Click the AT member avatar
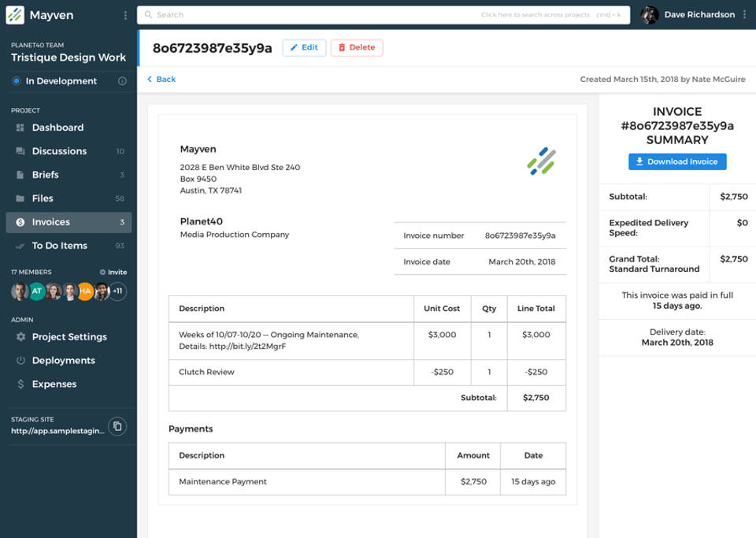Image resolution: width=756 pixels, height=538 pixels. [36, 291]
